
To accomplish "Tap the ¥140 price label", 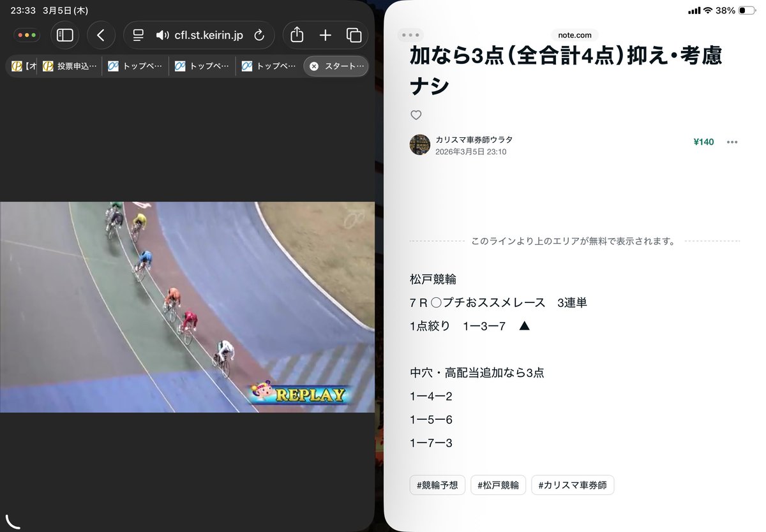I will click(x=703, y=142).
